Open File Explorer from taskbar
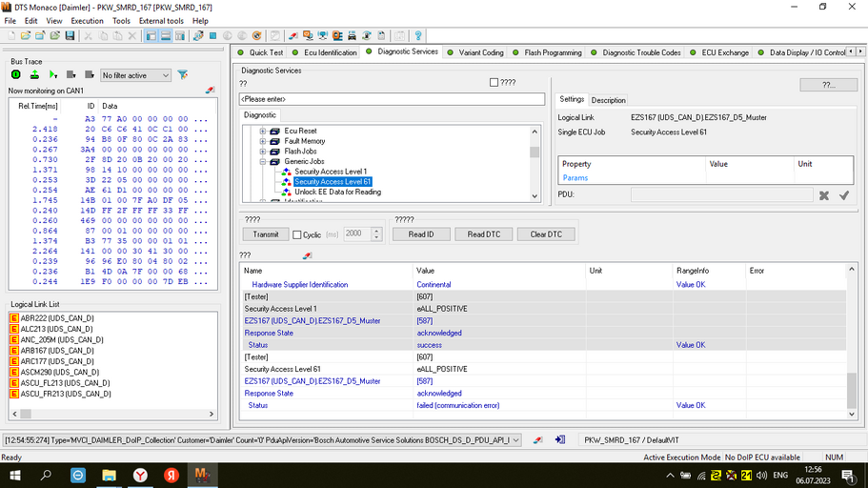This screenshot has width=868, height=488. click(109, 476)
